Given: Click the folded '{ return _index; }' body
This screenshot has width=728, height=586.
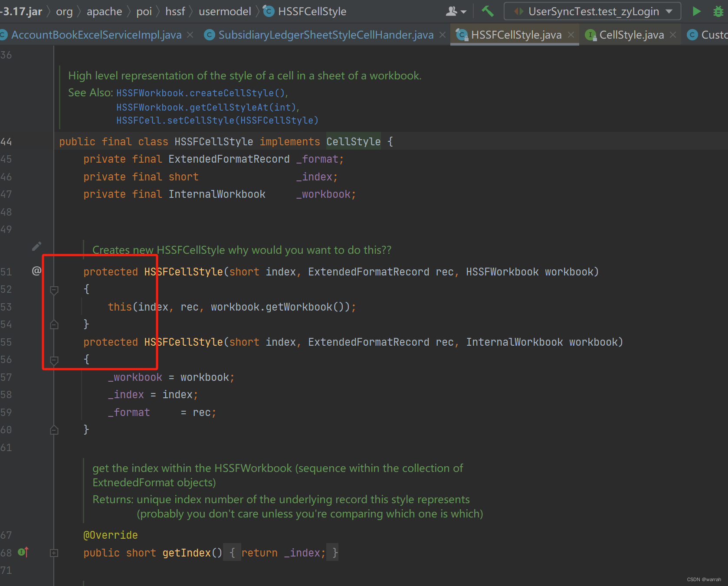Looking at the screenshot, I should coord(281,553).
